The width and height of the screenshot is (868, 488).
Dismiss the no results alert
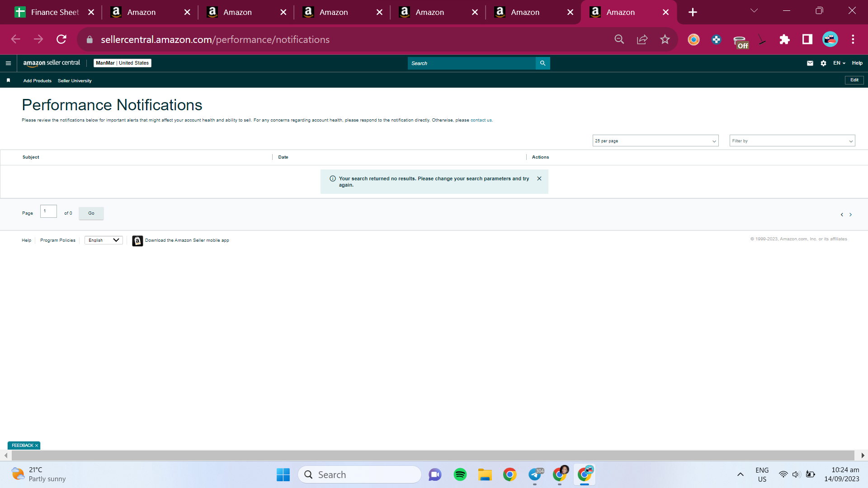click(539, 178)
